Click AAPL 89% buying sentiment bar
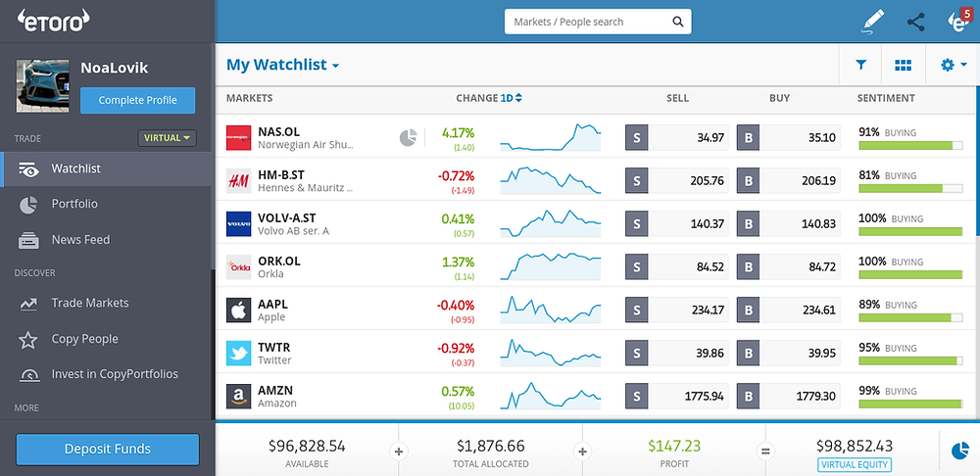 910,318
